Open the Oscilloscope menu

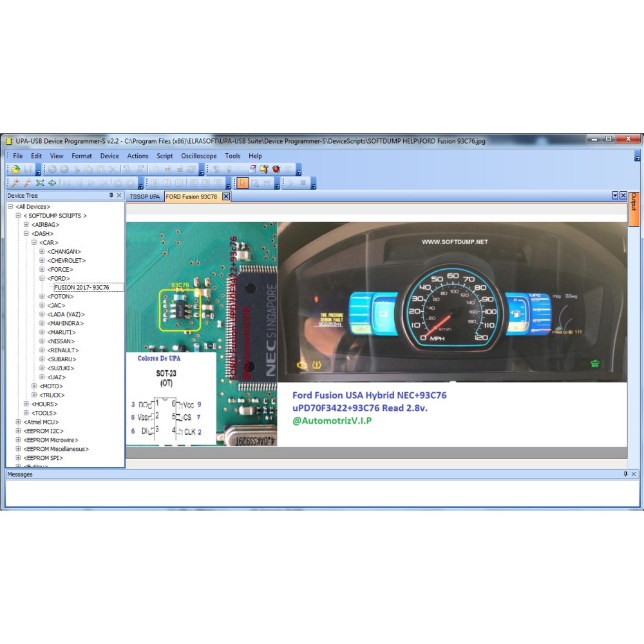(x=199, y=156)
